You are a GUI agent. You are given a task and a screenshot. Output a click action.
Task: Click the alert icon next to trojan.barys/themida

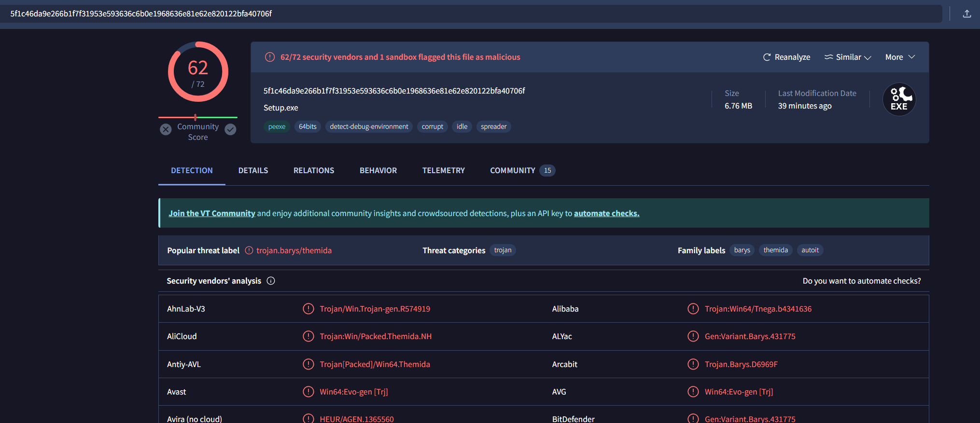(x=249, y=250)
